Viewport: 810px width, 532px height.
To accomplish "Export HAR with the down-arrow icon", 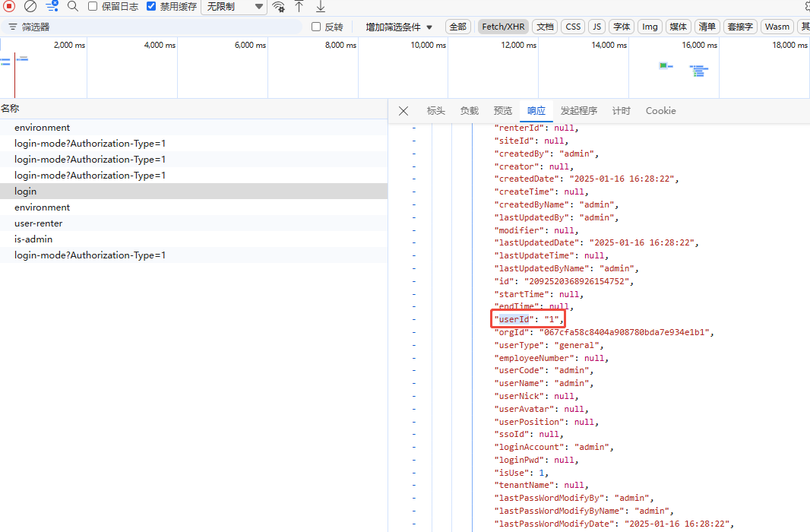I will [321, 7].
